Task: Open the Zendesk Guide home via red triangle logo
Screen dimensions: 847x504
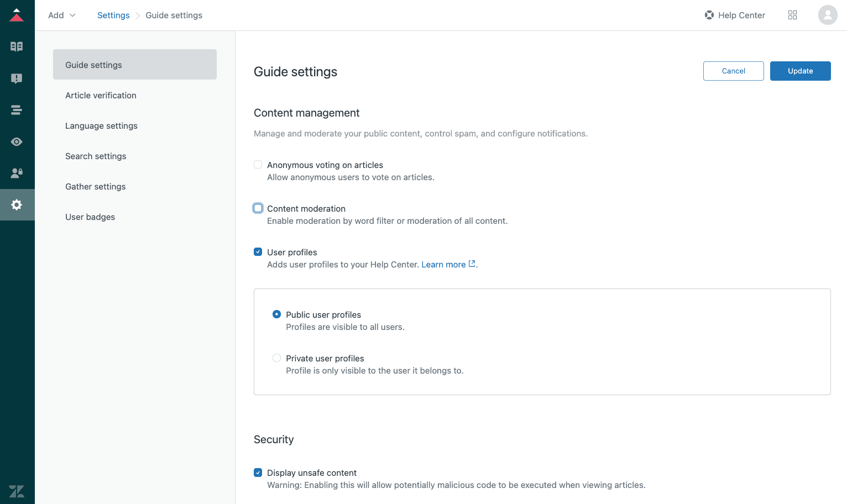Action: [17, 15]
